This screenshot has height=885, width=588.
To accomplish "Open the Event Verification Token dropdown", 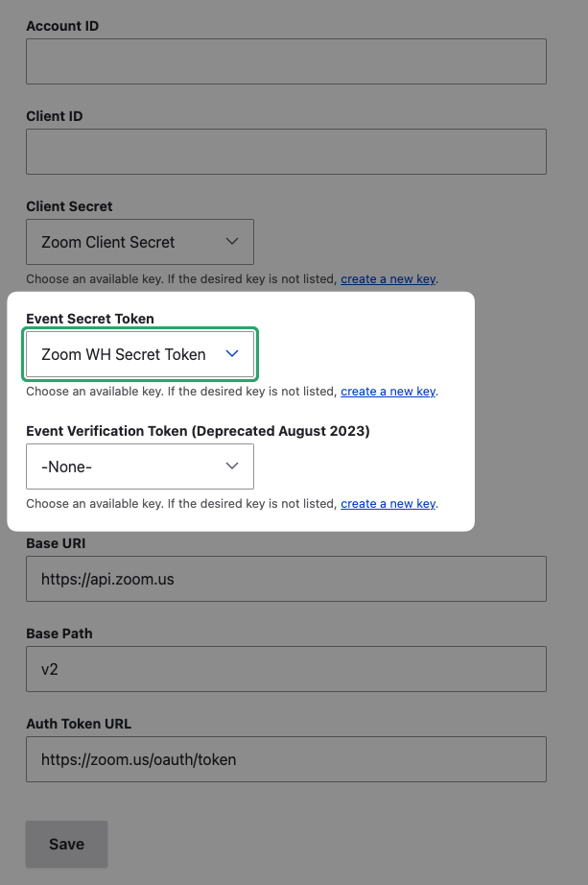I will coord(140,466).
